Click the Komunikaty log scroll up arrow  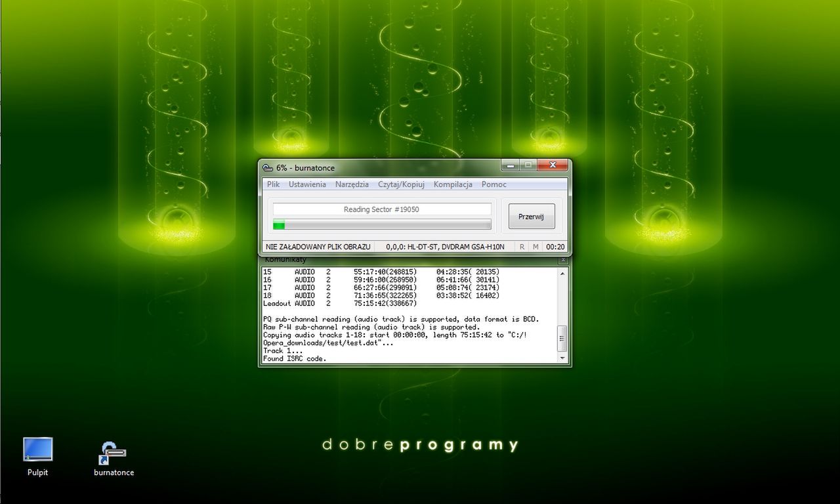562,273
